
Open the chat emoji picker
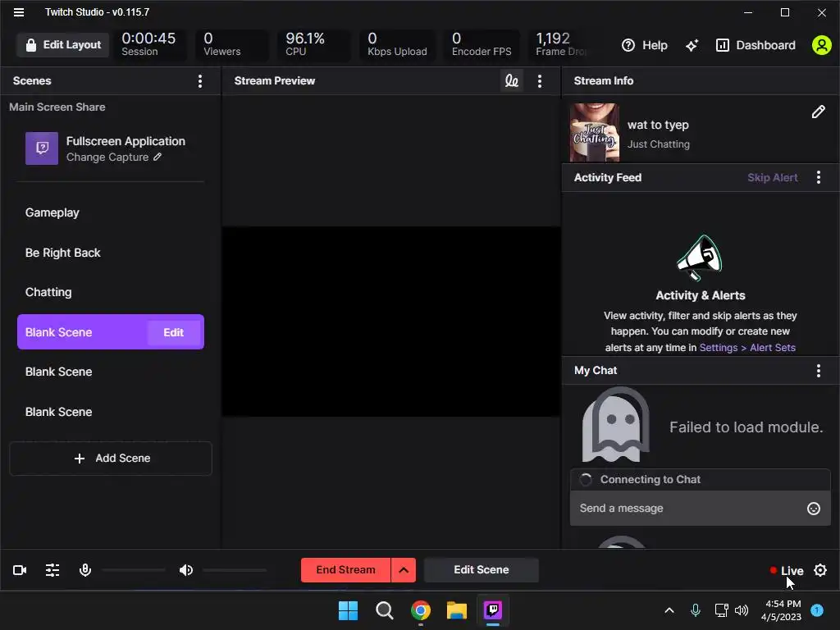(x=814, y=509)
